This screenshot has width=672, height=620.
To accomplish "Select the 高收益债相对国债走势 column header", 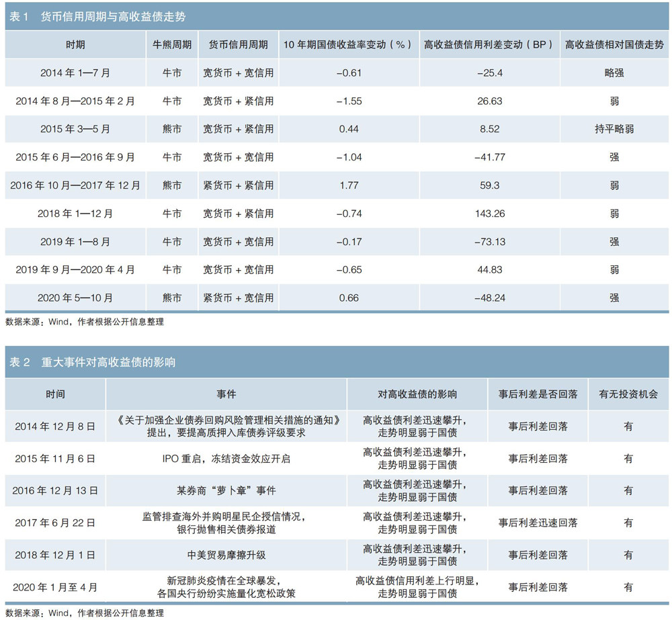I will pos(614,45).
